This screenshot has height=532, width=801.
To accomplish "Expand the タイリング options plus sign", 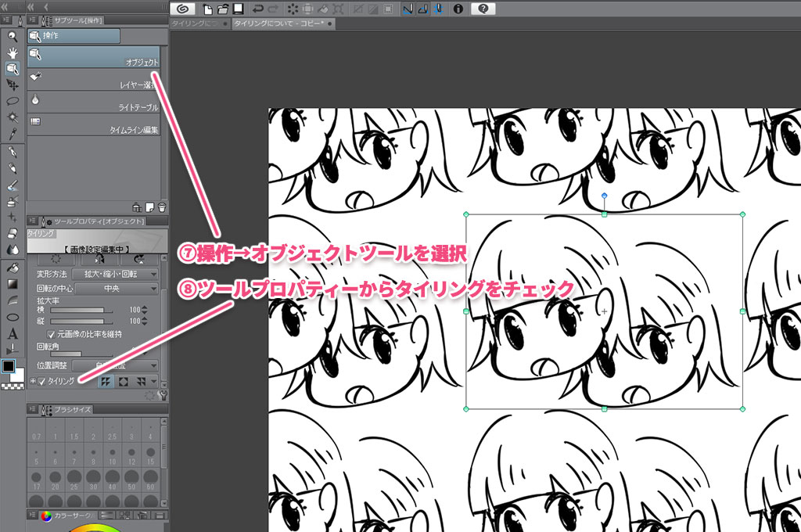I will (x=33, y=381).
